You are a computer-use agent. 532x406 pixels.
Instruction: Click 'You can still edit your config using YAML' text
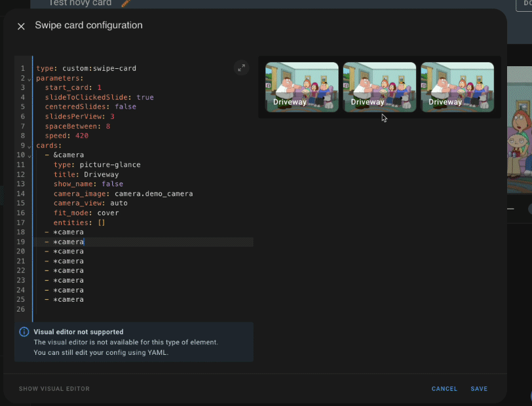pyautogui.click(x=101, y=353)
